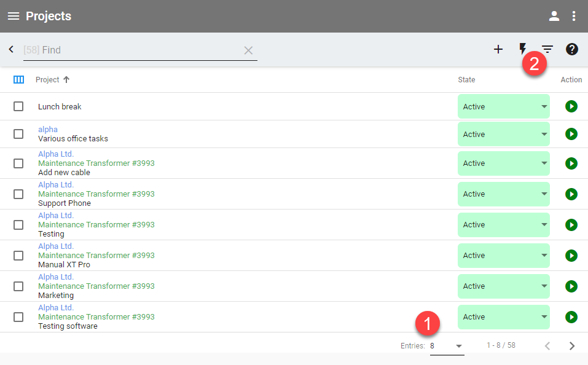Open the three-dot more options menu
The image size is (588, 365).
point(574,16)
